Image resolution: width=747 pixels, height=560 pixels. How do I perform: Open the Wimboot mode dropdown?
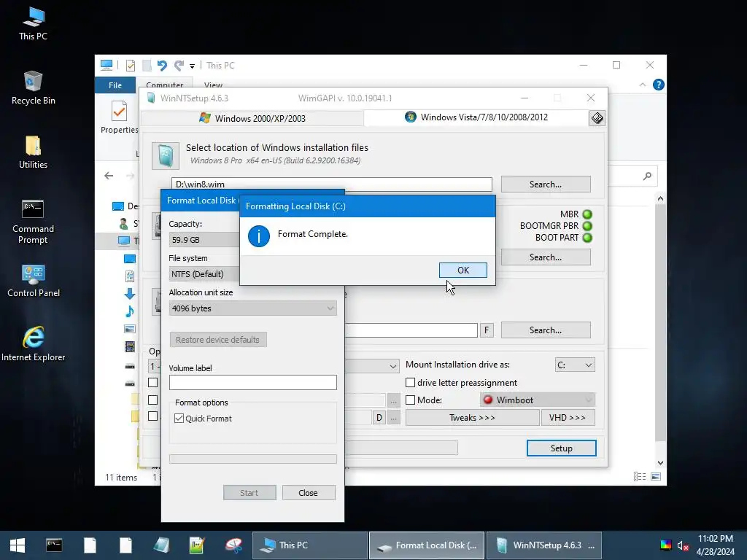click(x=538, y=400)
